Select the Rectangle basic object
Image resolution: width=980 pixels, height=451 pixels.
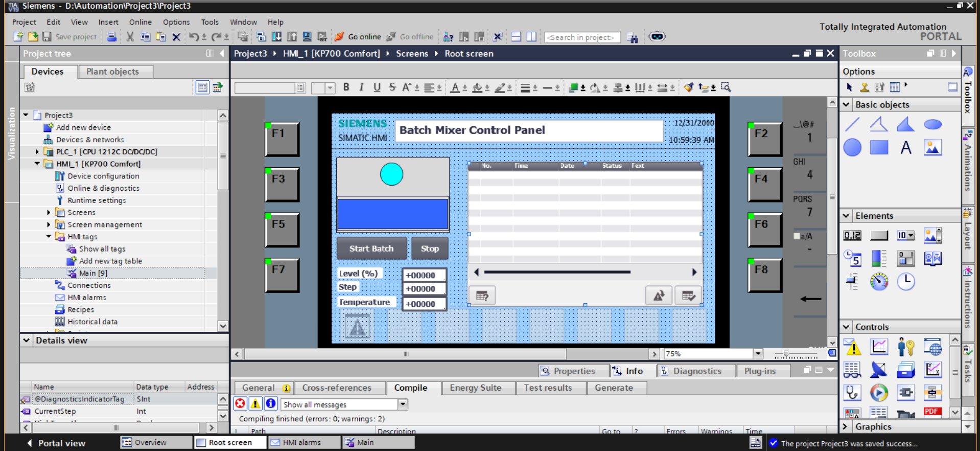click(x=879, y=148)
